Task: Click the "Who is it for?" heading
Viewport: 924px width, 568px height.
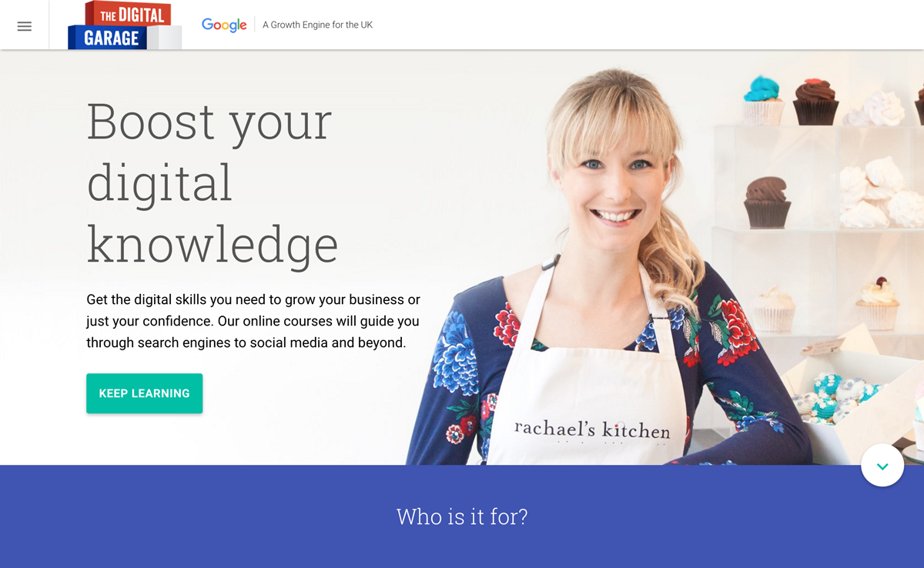Action: point(462,516)
